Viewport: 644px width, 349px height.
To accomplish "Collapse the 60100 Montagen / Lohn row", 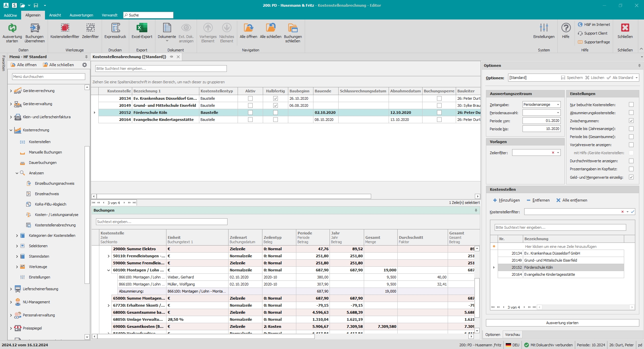I will click(108, 270).
